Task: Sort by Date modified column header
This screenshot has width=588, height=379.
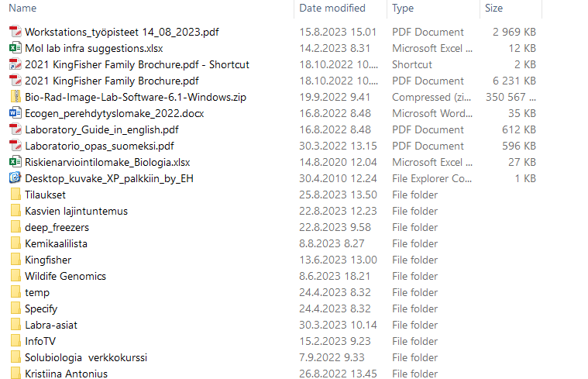Action: coord(332,9)
